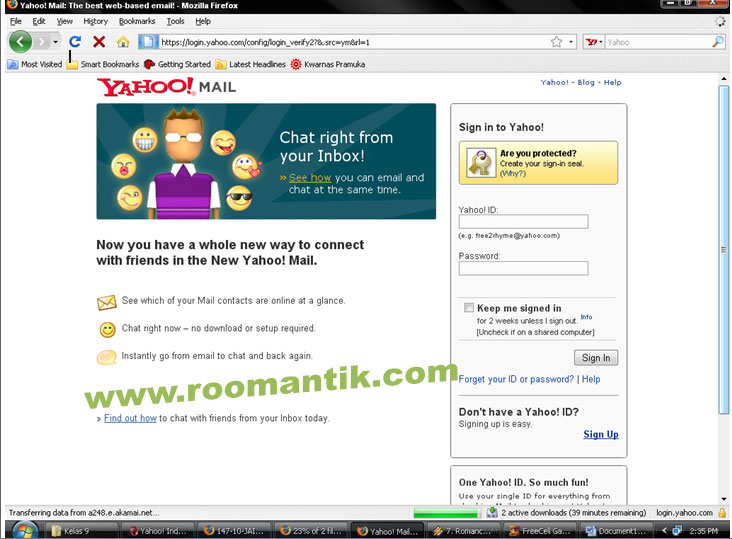Click the downloads arrow icon in status bar

[492, 513]
